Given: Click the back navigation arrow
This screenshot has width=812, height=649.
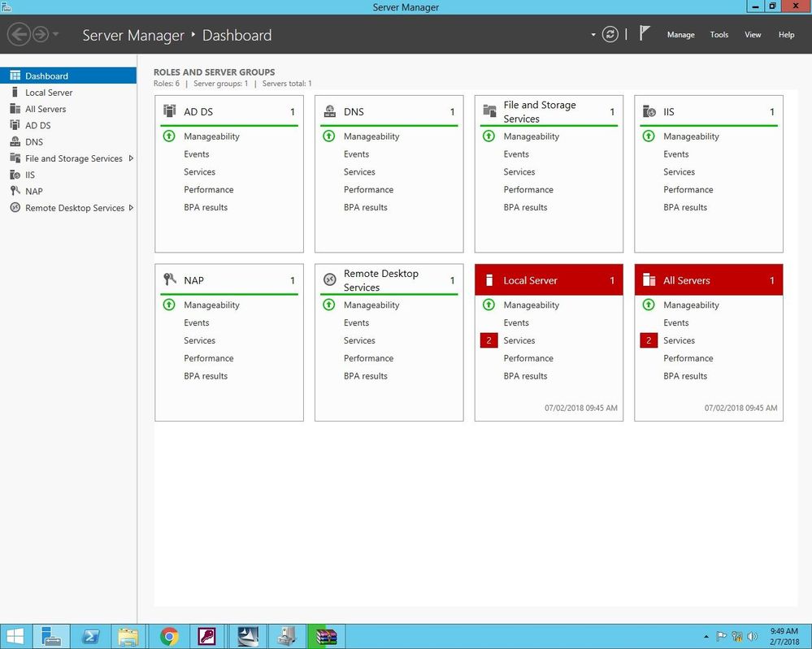Looking at the screenshot, I should [x=19, y=35].
